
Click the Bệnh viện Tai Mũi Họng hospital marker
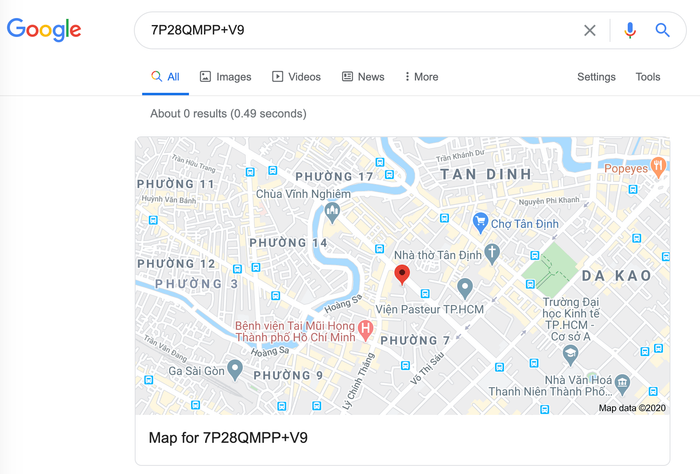pos(366,331)
